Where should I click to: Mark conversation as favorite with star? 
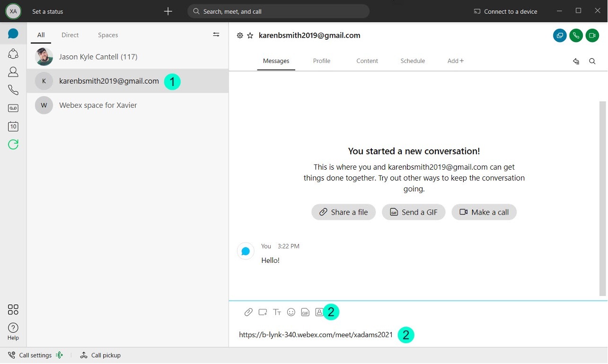[250, 35]
